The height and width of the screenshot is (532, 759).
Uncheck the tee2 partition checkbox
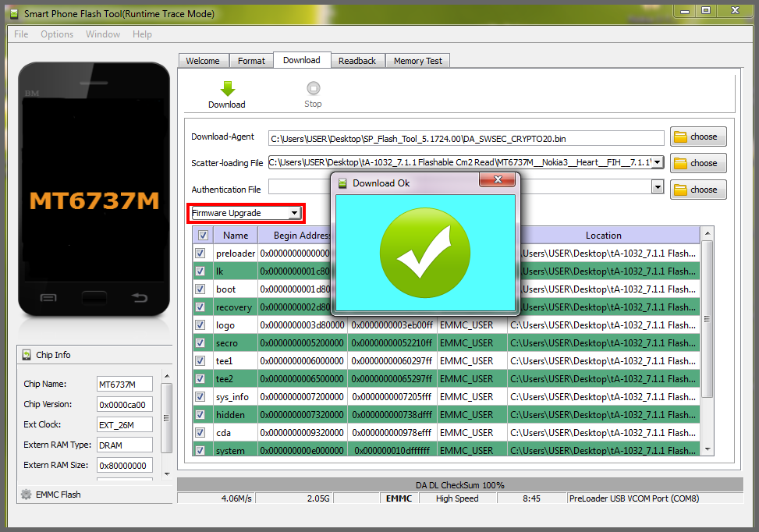[200, 378]
